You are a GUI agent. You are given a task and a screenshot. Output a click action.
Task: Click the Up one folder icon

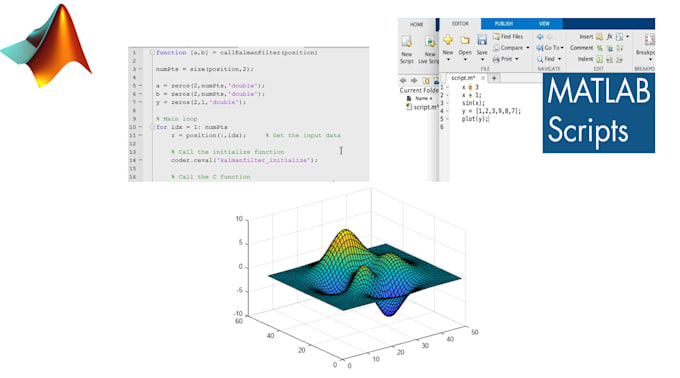pyautogui.click(x=426, y=81)
